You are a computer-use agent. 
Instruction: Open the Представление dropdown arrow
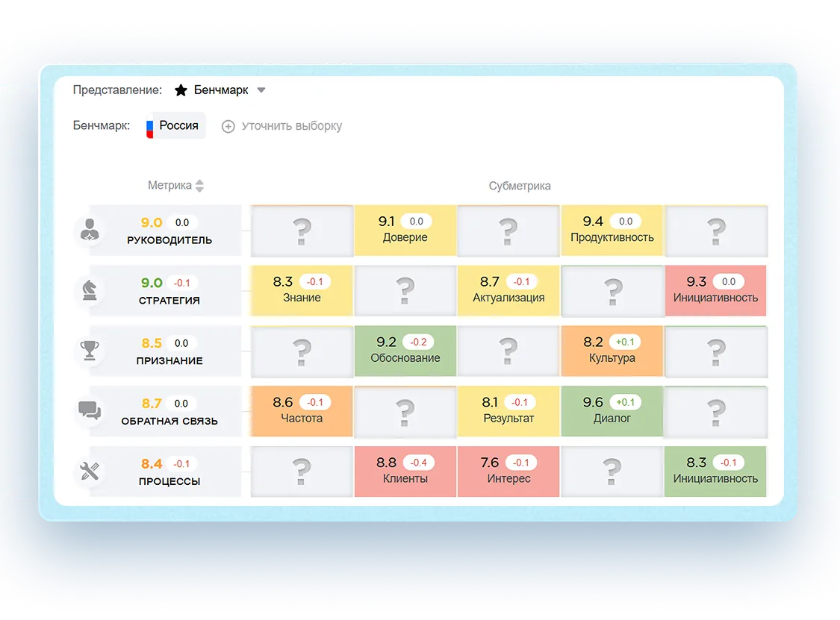coord(261,90)
